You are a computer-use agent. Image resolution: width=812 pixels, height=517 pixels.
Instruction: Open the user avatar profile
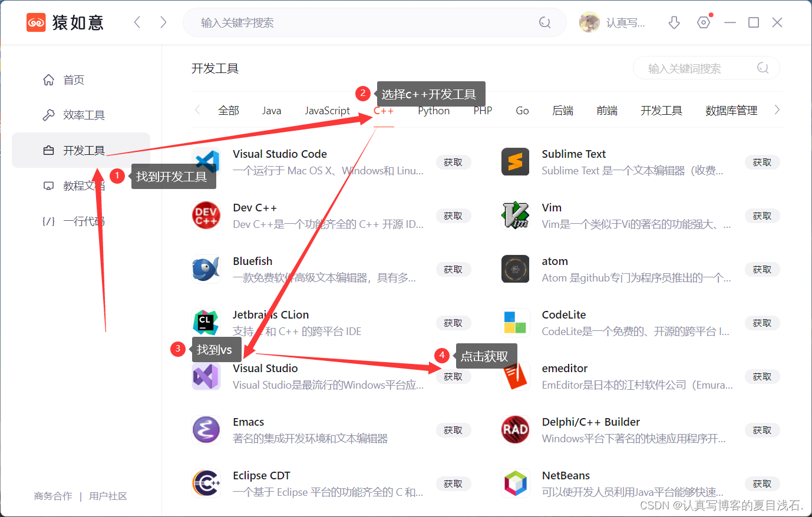(589, 22)
